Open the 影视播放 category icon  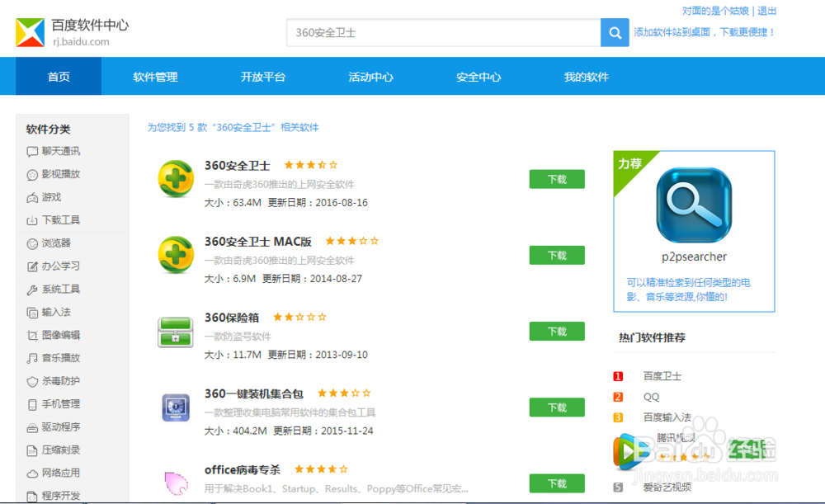32,175
